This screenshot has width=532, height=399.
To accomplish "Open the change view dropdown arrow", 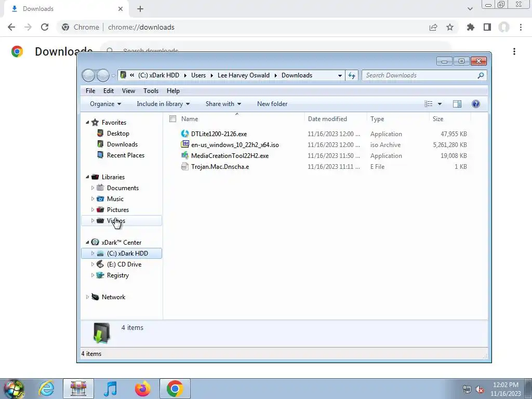I will (x=440, y=104).
